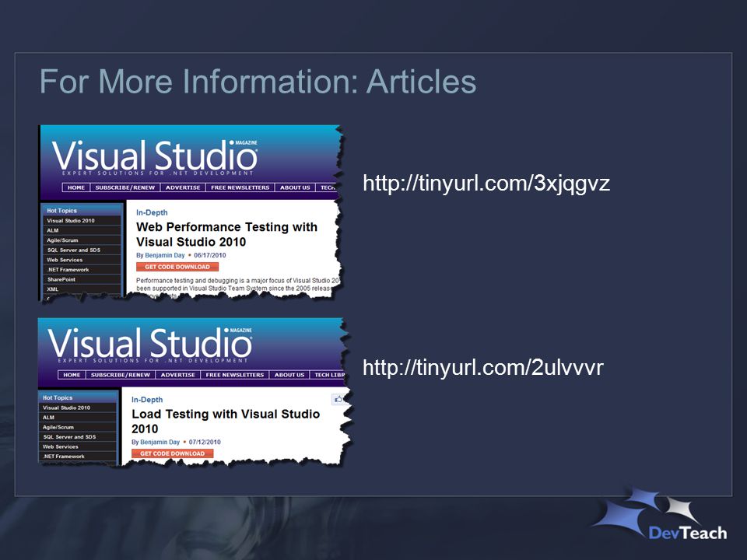The height and width of the screenshot is (560, 747).
Task: Click the thumbs-up like icon in bottom screenshot
Action: coord(338,399)
